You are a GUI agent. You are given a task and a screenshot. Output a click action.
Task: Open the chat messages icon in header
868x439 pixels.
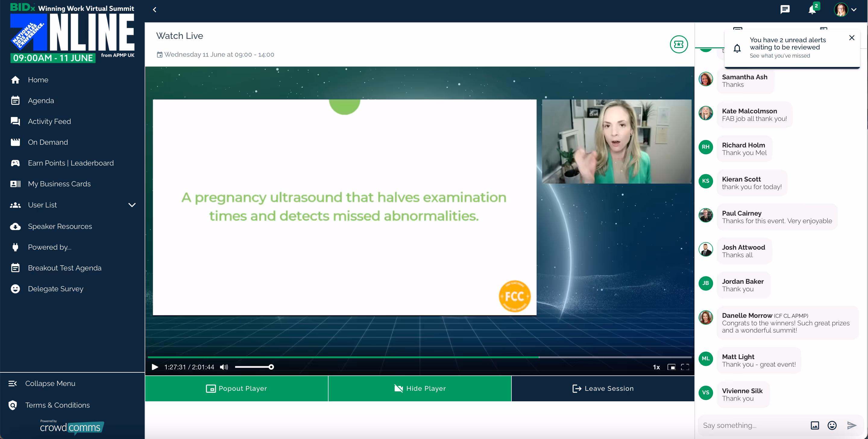[785, 9]
